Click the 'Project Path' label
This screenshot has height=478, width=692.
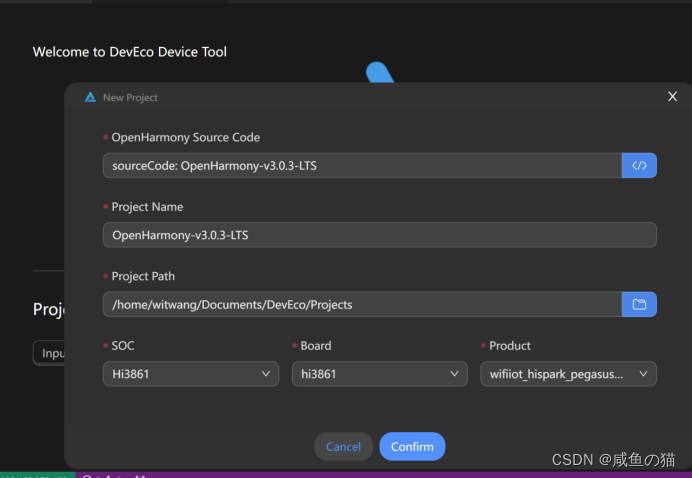point(143,276)
